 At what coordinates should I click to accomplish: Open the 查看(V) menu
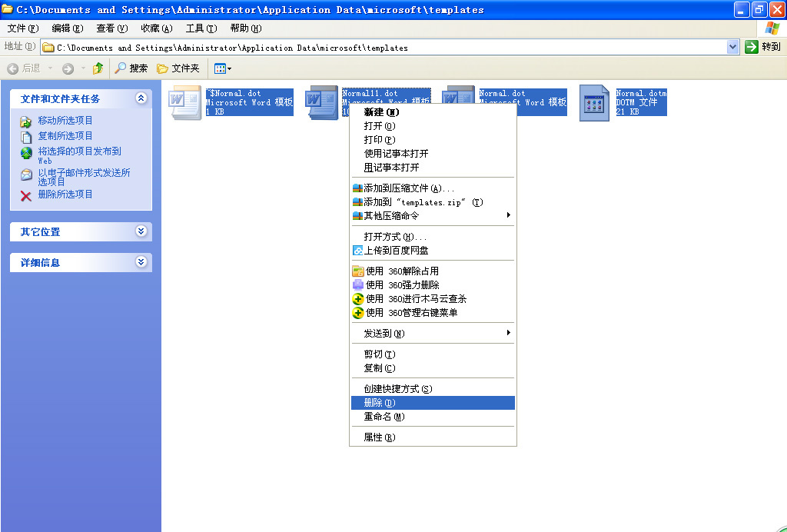112,28
